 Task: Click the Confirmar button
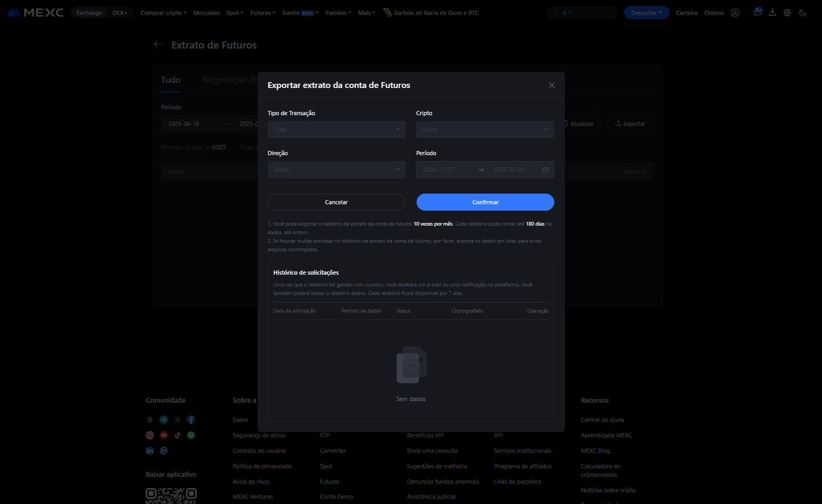pos(485,202)
